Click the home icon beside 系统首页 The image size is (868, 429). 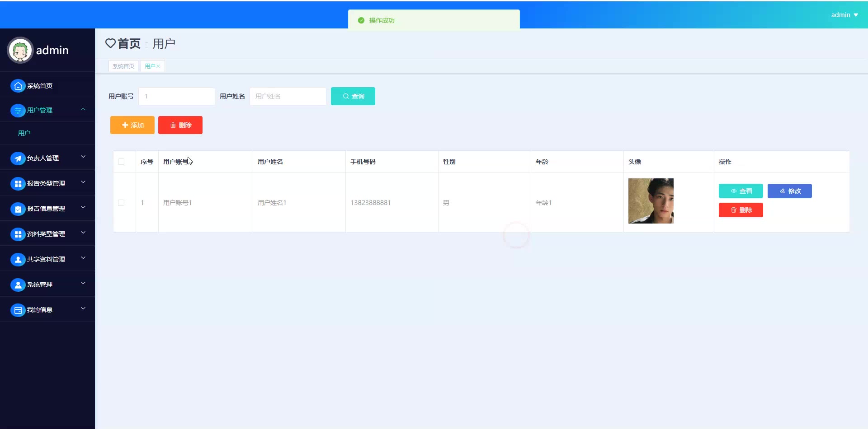coord(18,86)
